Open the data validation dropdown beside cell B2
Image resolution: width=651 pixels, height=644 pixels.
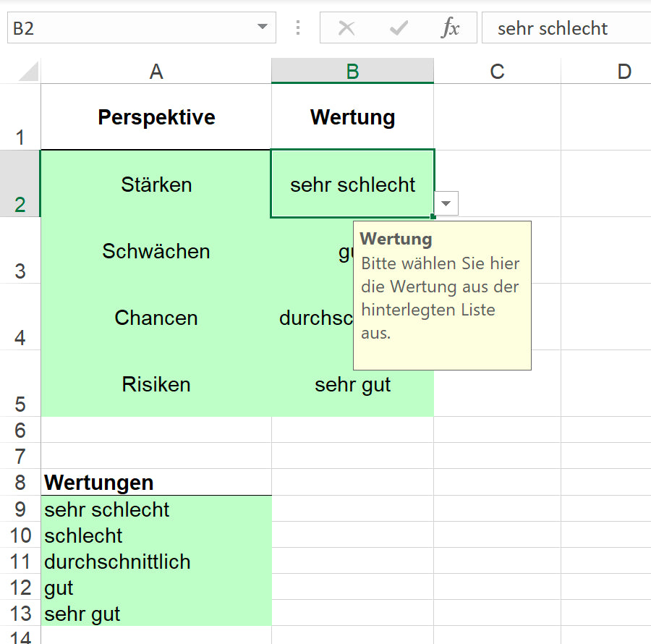point(446,203)
